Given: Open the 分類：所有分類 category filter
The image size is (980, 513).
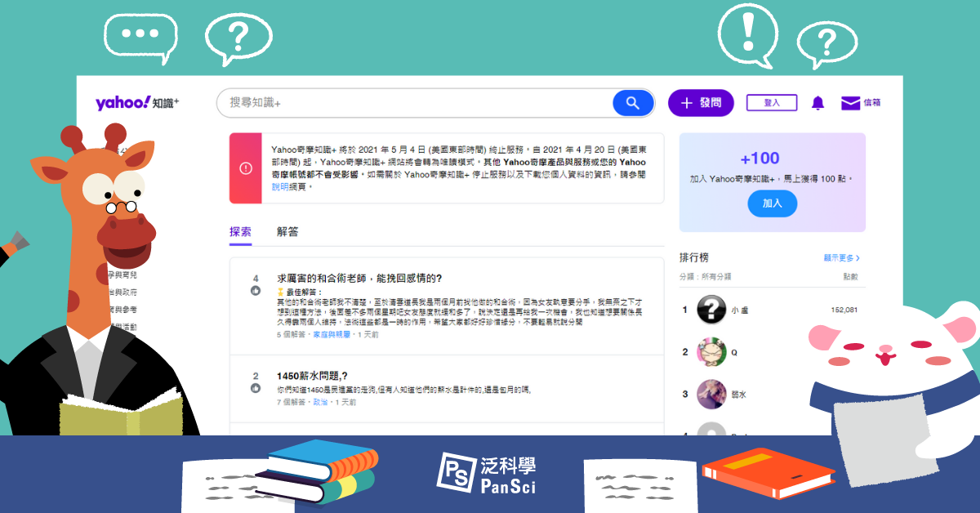Looking at the screenshot, I should 706,276.
